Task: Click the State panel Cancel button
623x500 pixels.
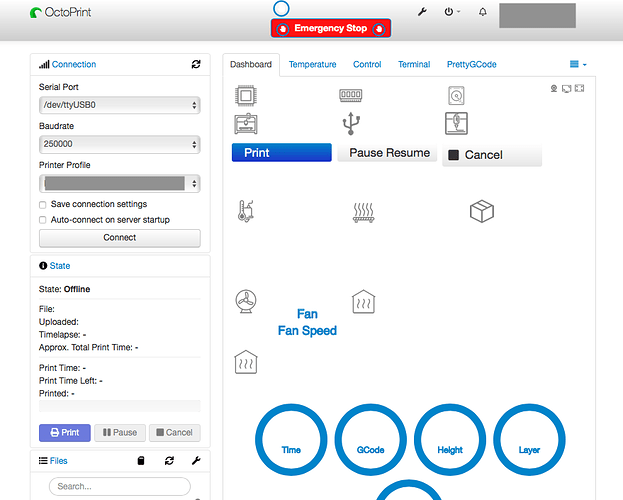Action: pos(175,432)
